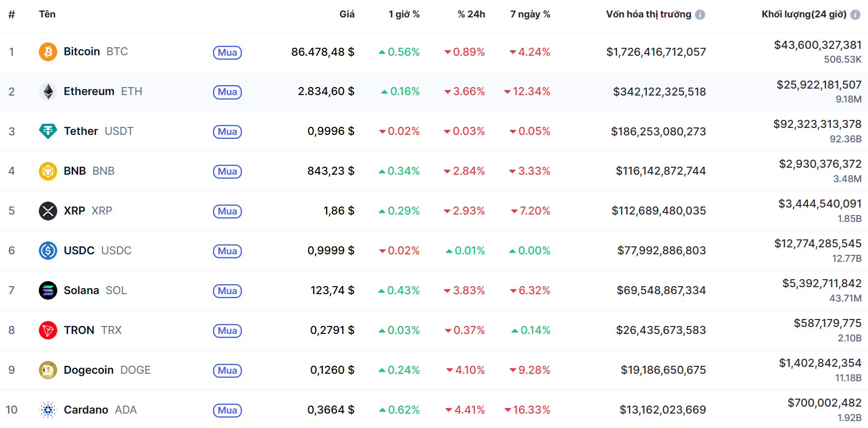Image resolution: width=868 pixels, height=428 pixels.
Task: Click the Mua button for Bitcoin
Action: [227, 52]
